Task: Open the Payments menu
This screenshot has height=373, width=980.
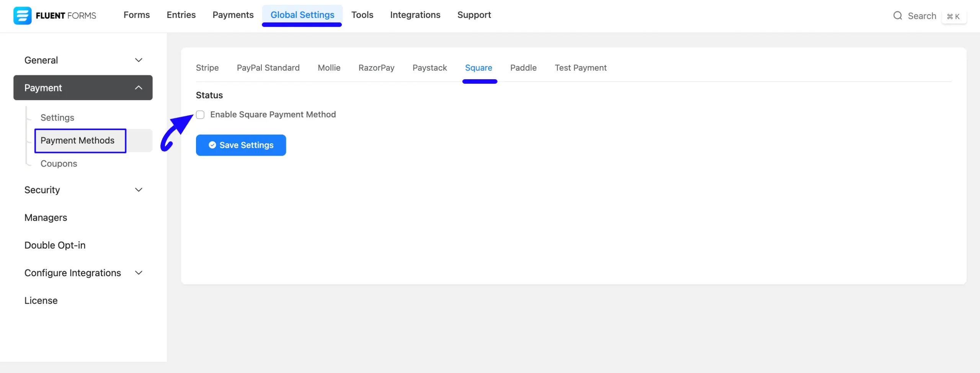Action: click(x=233, y=15)
